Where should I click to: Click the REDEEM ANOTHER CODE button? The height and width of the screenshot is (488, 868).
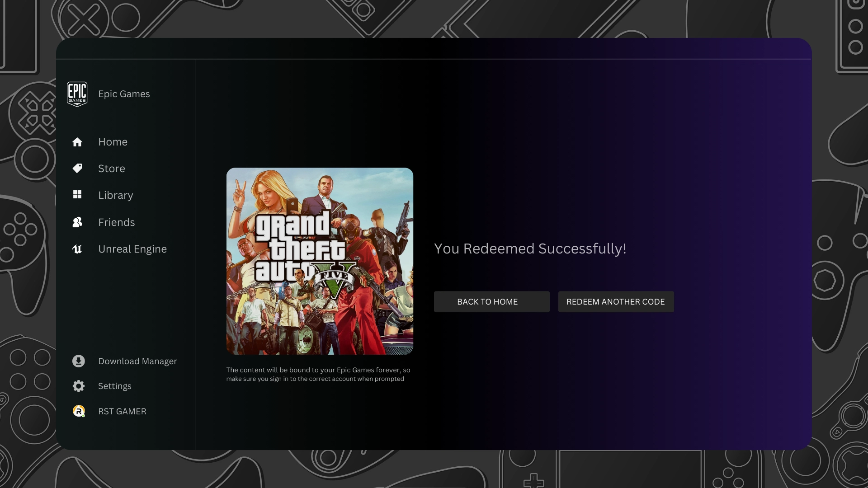tap(616, 302)
